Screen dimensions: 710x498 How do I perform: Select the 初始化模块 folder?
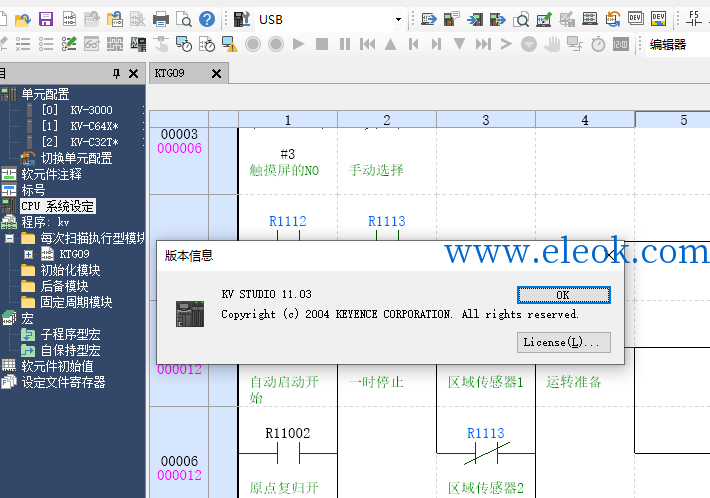(x=70, y=270)
